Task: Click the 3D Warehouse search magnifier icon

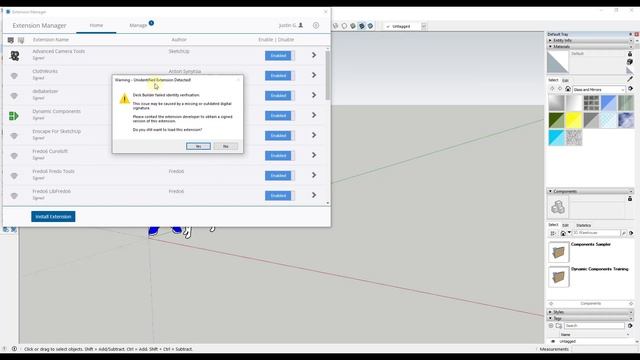Action: (624, 233)
